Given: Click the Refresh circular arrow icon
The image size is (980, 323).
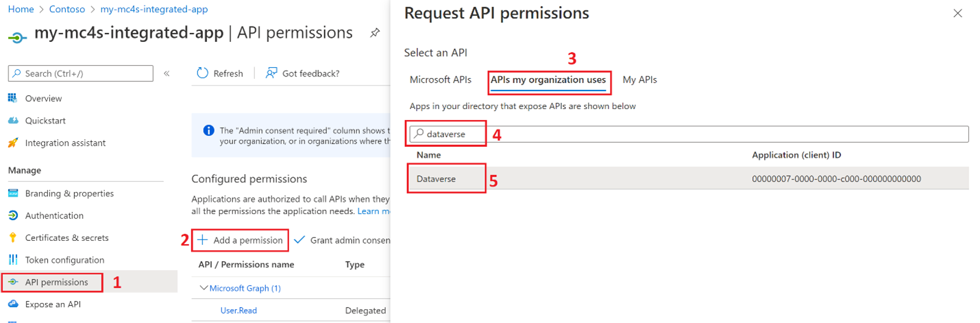Looking at the screenshot, I should [x=202, y=73].
